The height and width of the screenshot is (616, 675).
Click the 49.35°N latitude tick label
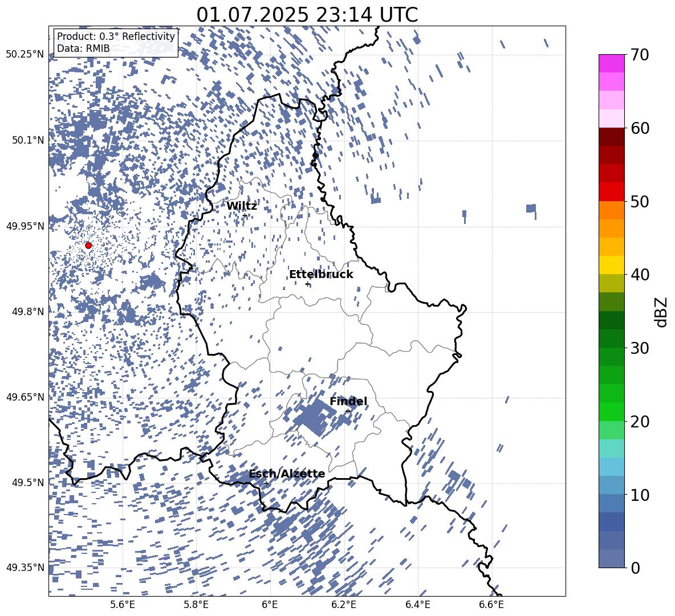point(25,568)
